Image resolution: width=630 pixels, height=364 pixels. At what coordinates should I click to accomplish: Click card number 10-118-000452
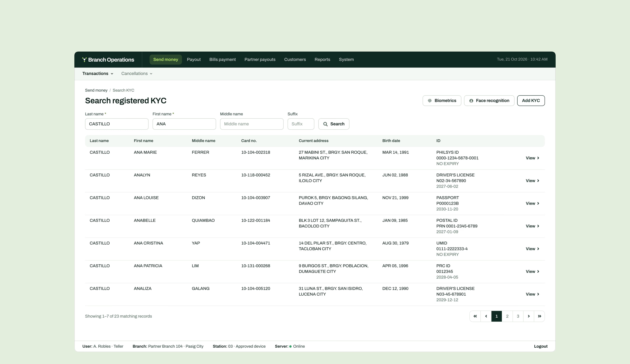tap(255, 175)
